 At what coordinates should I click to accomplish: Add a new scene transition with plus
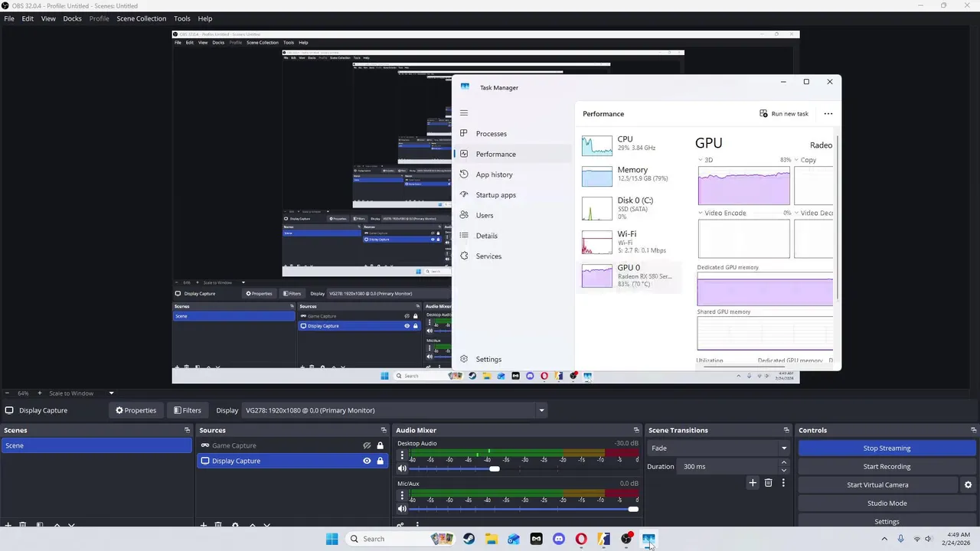(753, 483)
